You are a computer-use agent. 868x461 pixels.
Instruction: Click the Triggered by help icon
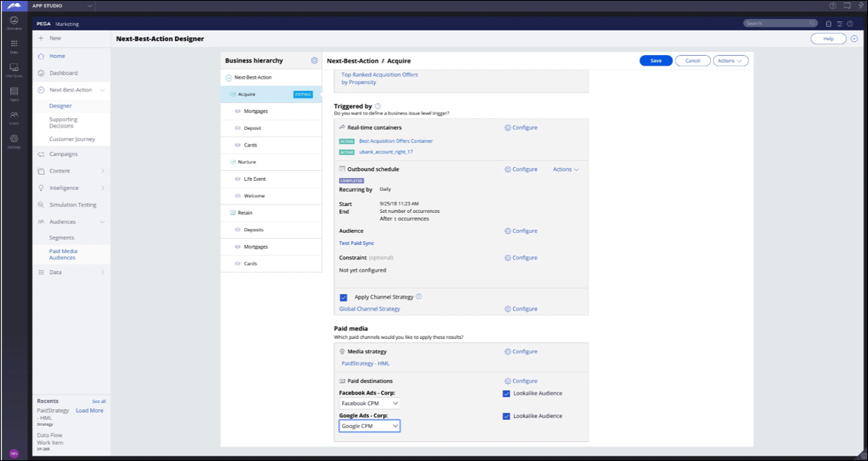point(378,106)
